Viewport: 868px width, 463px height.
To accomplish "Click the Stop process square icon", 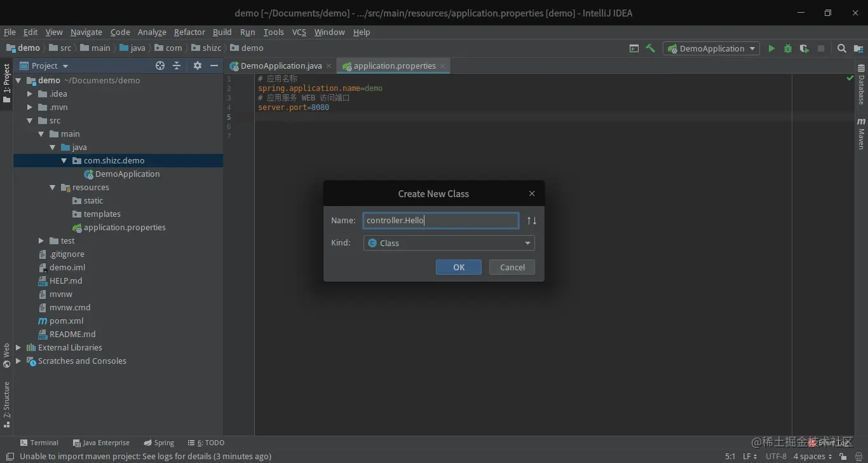I will point(821,48).
